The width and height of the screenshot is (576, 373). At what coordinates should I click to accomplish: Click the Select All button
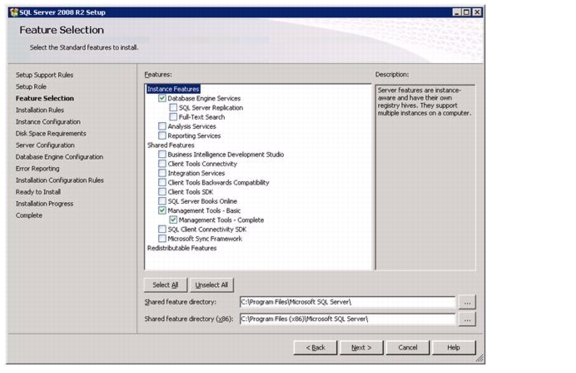(165, 285)
